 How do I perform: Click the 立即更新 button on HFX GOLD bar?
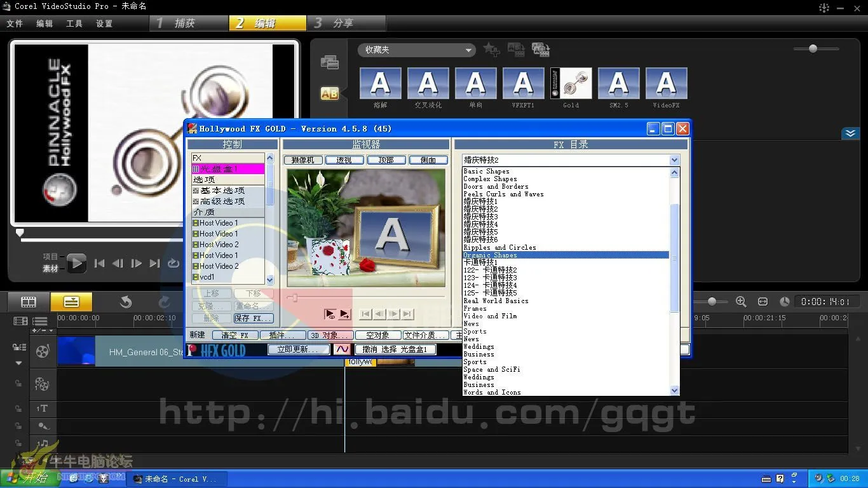tap(299, 349)
